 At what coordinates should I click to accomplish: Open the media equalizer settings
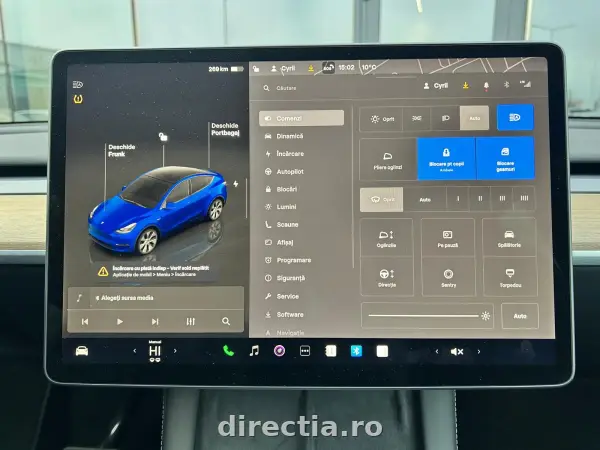click(191, 322)
